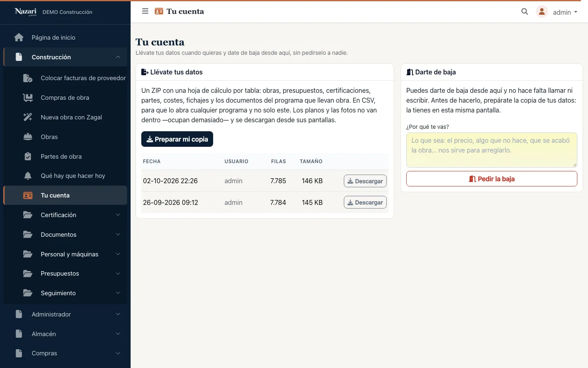Open the Compras section in sidebar
This screenshot has width=588, height=368.
click(65, 353)
